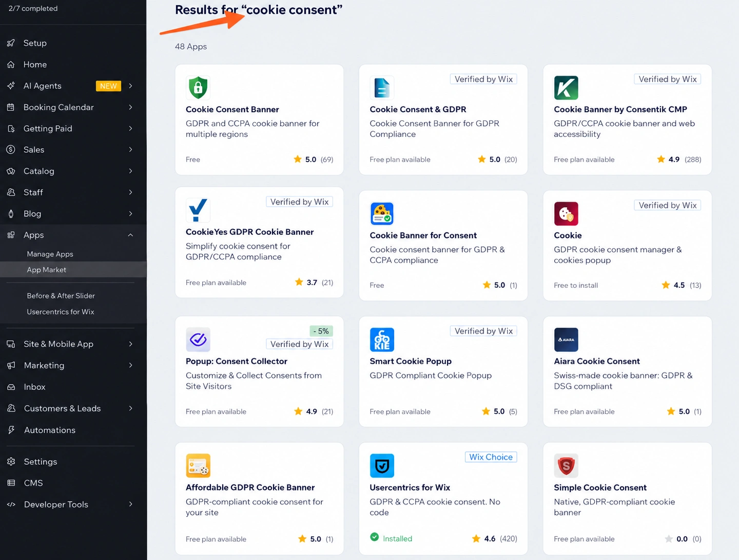Click the 4.9 (288) rating on Consentik
This screenshot has width=739, height=560.
(x=679, y=159)
